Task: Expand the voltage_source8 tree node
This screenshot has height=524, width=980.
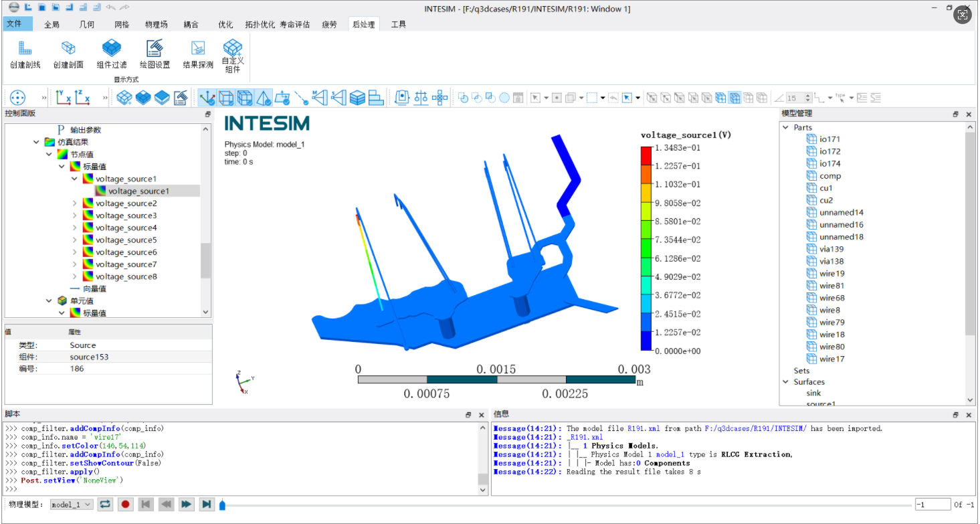Action: (x=74, y=276)
